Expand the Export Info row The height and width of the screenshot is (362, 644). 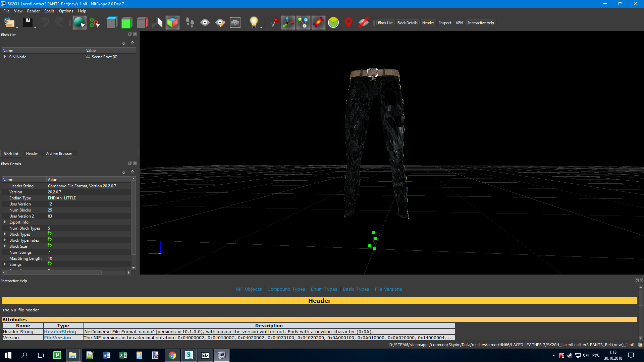point(5,222)
